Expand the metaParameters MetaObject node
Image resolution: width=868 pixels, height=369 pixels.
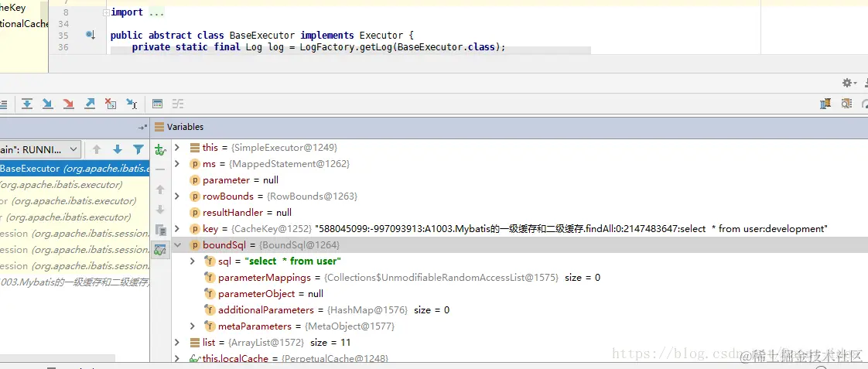click(x=192, y=326)
